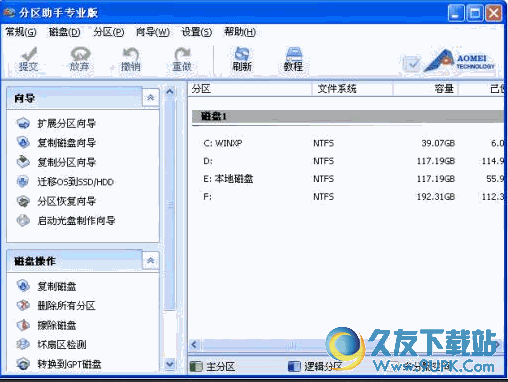
Task: Open the 设置(S) menu
Action: coord(197,32)
